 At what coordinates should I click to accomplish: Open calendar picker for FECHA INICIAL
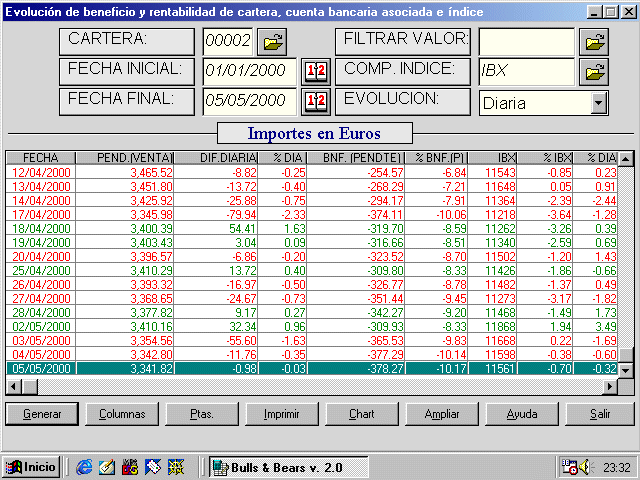(316, 71)
